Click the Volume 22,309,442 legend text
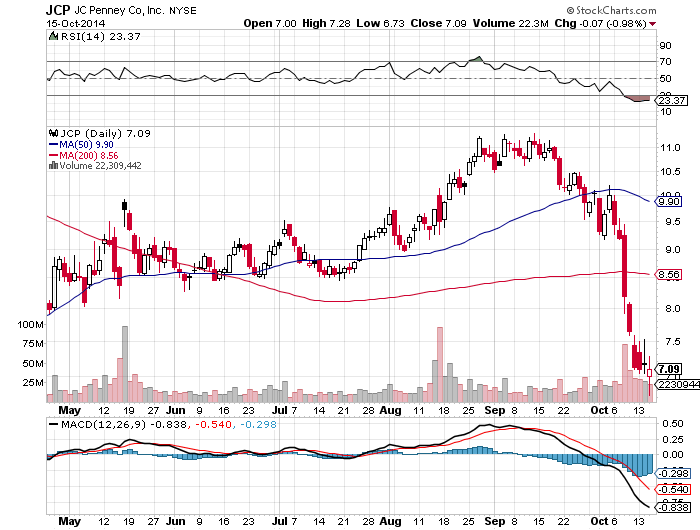Viewport: 700px width, 530px height. click(100, 166)
